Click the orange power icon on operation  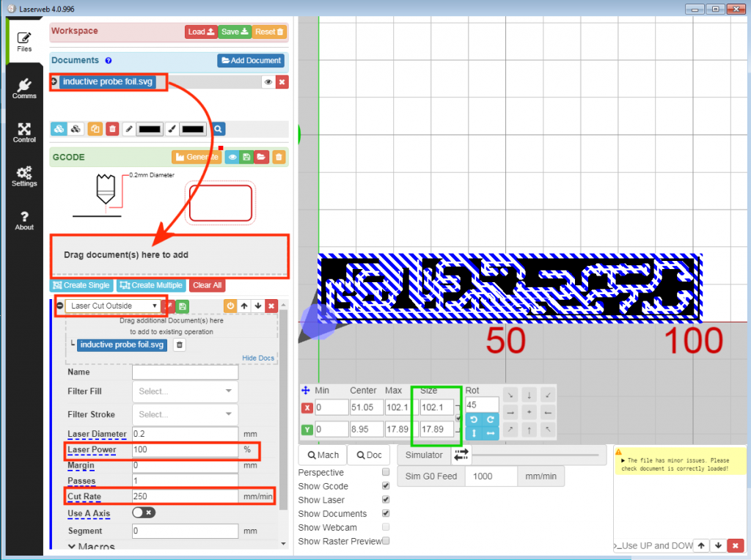click(230, 306)
